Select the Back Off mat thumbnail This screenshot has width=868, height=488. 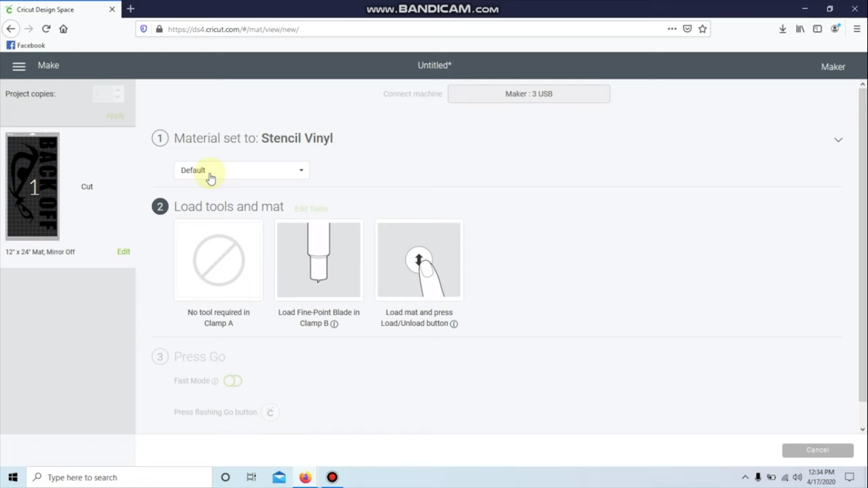32,186
